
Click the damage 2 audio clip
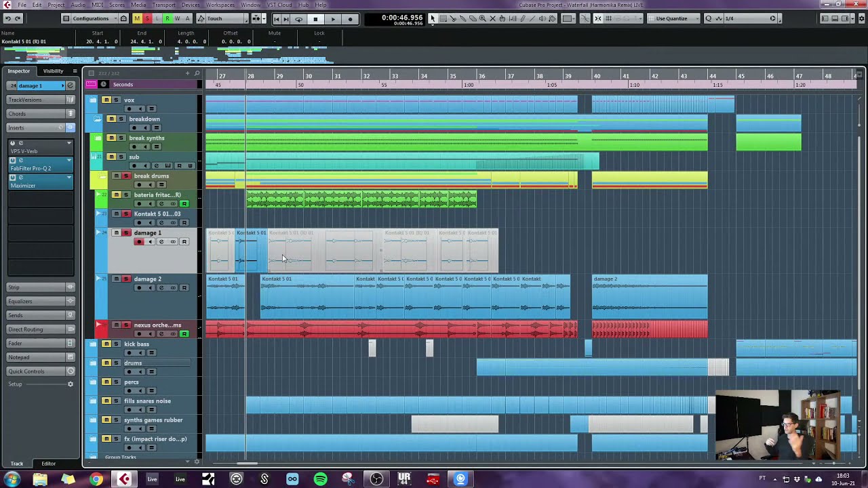pos(649,297)
